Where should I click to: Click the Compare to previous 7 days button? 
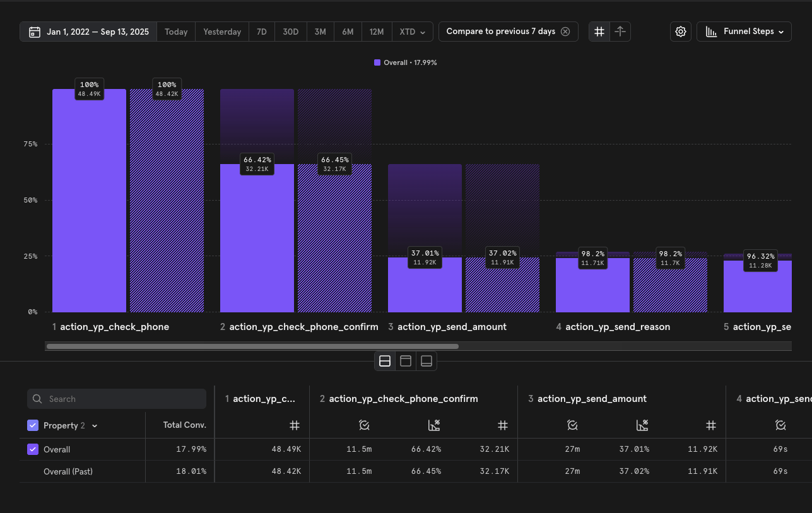click(500, 32)
